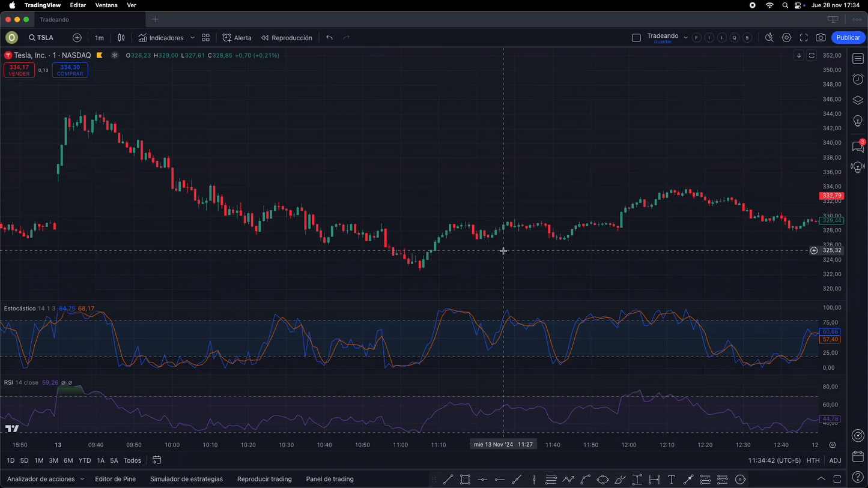Open the Ventana menu in menu bar
868x488 pixels.
106,5
